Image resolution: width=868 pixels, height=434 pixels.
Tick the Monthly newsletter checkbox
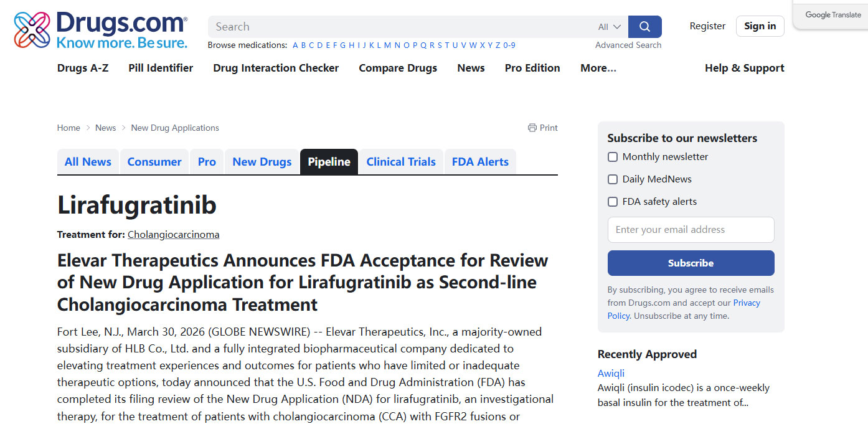pyautogui.click(x=613, y=157)
